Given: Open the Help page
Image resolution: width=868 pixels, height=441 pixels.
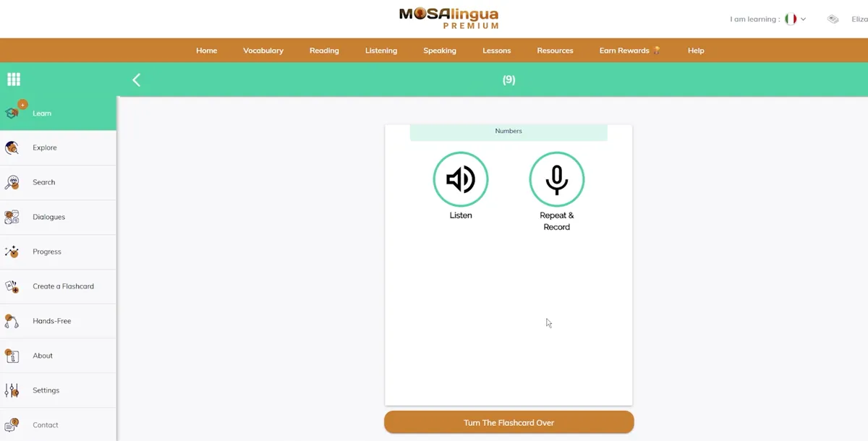Looking at the screenshot, I should pos(695,50).
